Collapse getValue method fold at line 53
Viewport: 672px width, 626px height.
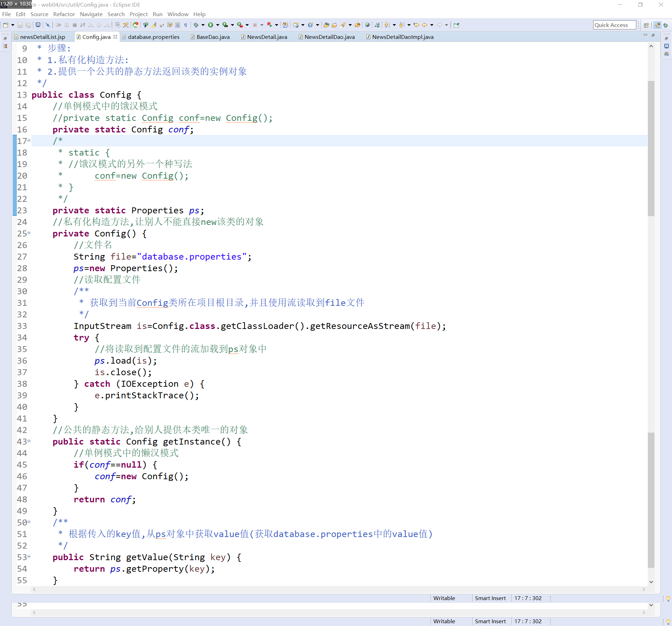(29, 557)
